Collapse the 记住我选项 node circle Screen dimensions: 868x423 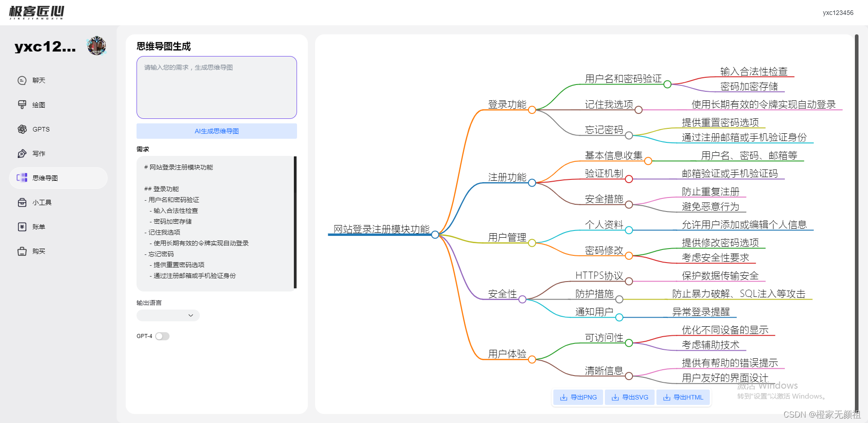pos(638,110)
